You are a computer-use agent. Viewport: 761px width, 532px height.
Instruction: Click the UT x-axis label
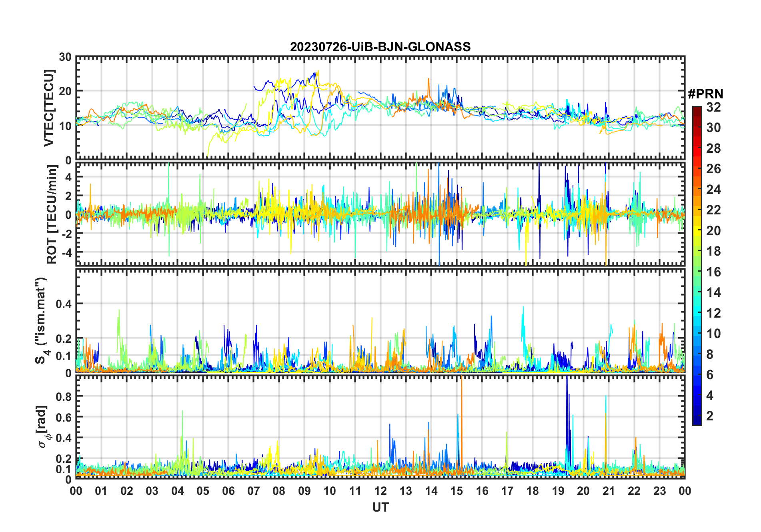pos(380,507)
